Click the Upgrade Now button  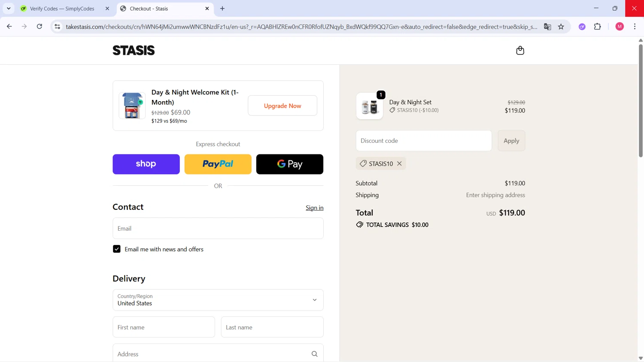pos(283,106)
